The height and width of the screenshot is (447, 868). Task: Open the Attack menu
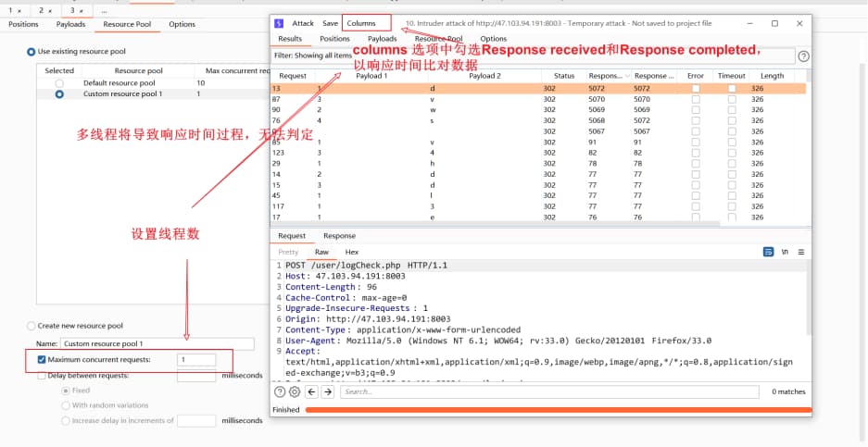[x=303, y=23]
